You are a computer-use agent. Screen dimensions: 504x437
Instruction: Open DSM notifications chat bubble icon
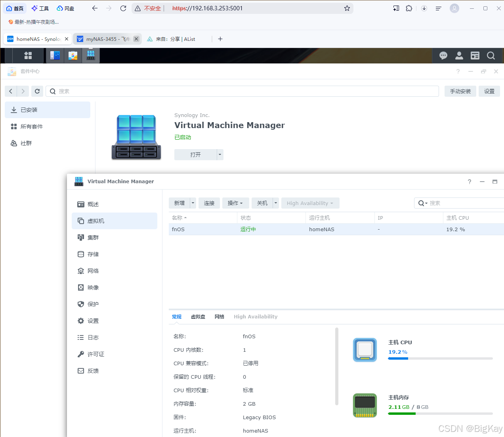click(x=443, y=56)
